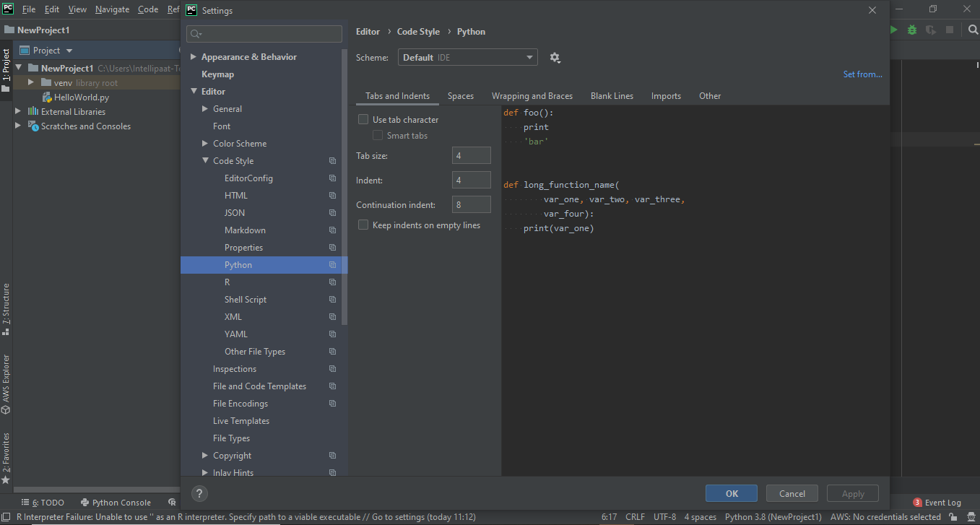Apply the code style changes
The width and height of the screenshot is (980, 525).
pos(852,493)
